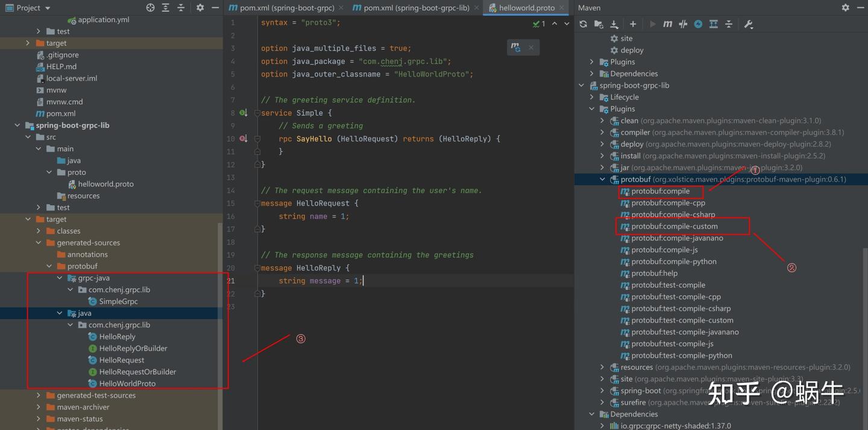Collapse all nodes in the Maven panel
This screenshot has height=430, width=868.
coord(727,24)
